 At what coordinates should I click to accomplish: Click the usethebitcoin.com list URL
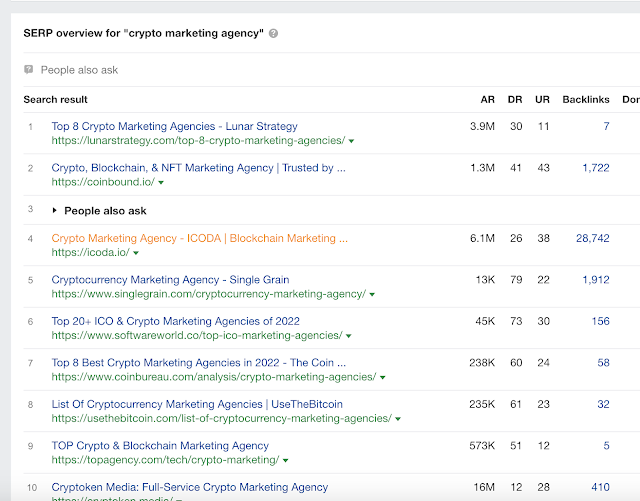pos(222,419)
